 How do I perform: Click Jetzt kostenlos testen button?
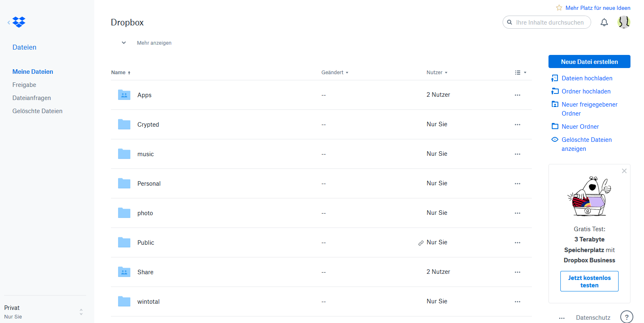click(x=589, y=282)
